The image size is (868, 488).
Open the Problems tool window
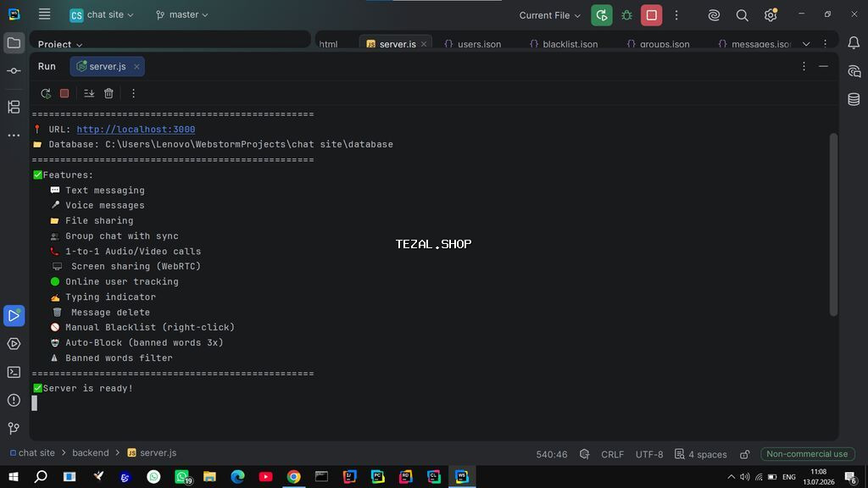point(14,400)
